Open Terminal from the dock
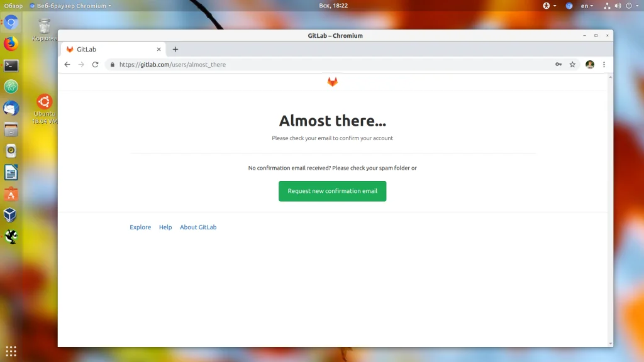644x362 pixels. pyautogui.click(x=11, y=65)
